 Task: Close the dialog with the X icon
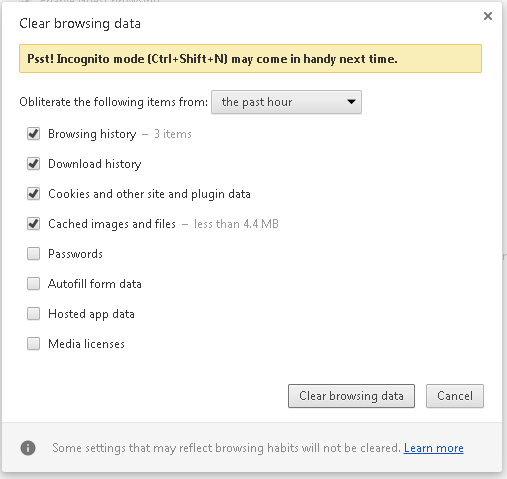[488, 16]
